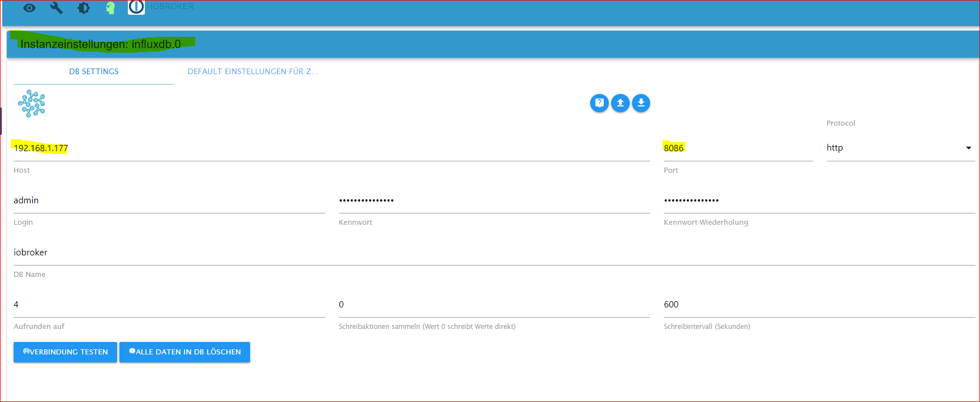Click the Host field with 192.168.1.177
This screenshot has width=980, height=402.
pos(332,148)
